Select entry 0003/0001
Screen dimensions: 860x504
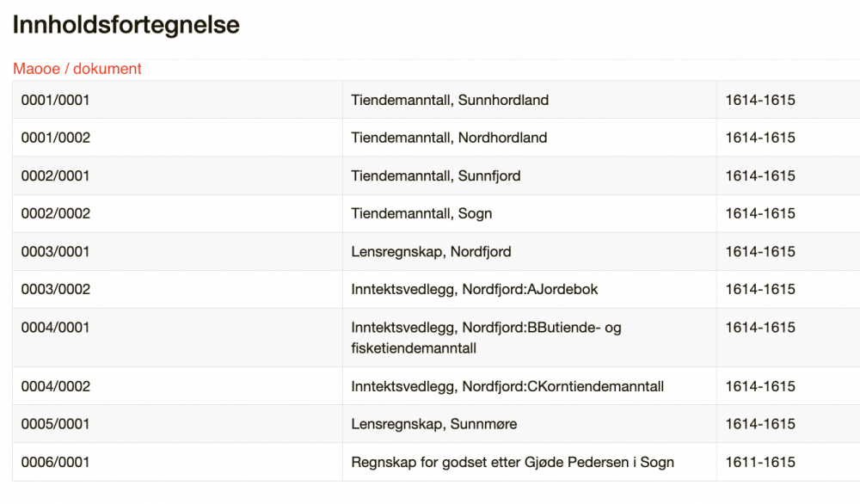pos(56,251)
